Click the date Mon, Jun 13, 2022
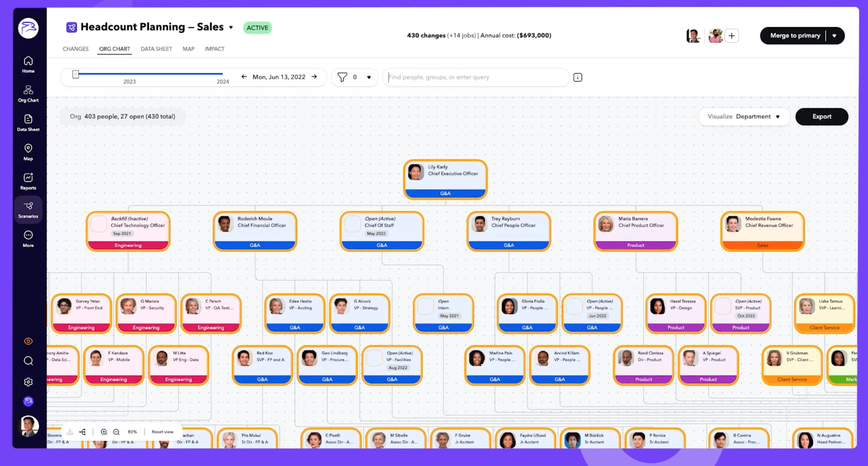Image resolution: width=868 pixels, height=466 pixels. coord(279,77)
